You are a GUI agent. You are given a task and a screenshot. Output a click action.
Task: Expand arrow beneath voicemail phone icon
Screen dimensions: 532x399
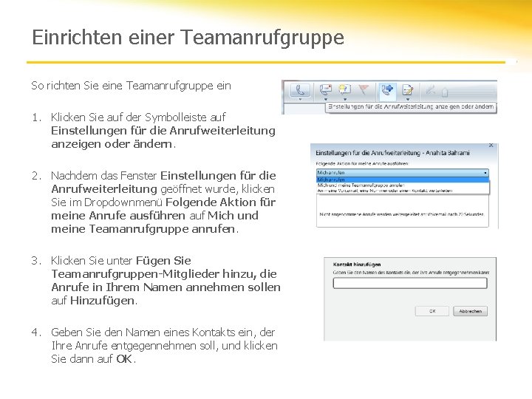(326, 100)
